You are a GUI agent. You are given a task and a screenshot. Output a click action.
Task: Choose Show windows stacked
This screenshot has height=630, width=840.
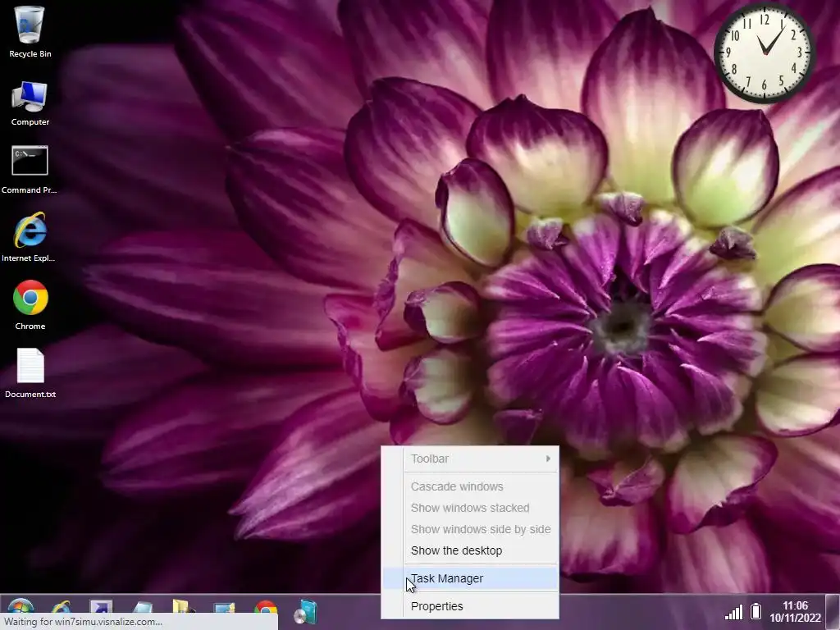pos(470,508)
